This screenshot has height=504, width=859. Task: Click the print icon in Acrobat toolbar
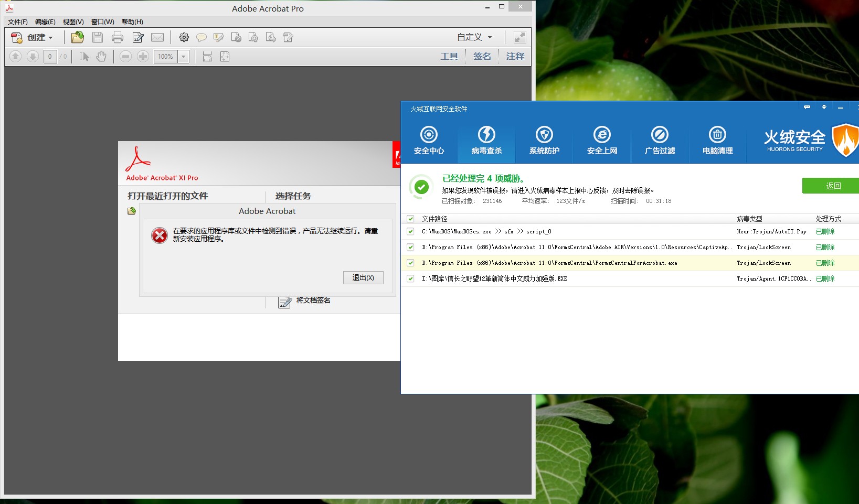click(118, 37)
